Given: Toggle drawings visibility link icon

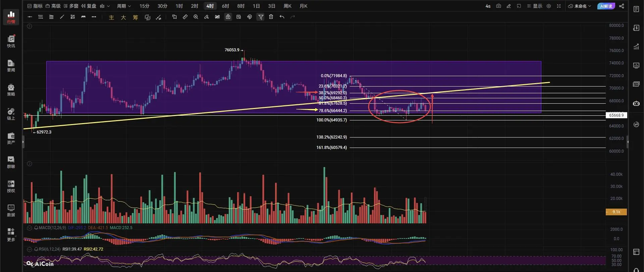Looking at the screenshot, I should (250, 17).
